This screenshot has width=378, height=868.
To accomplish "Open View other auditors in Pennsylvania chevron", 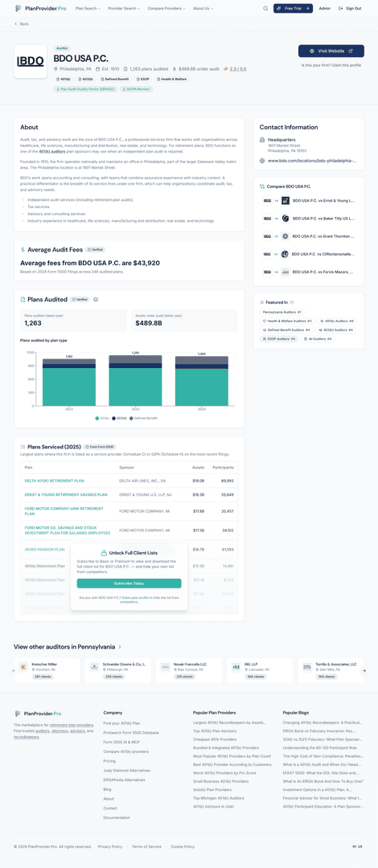I will [x=121, y=646].
